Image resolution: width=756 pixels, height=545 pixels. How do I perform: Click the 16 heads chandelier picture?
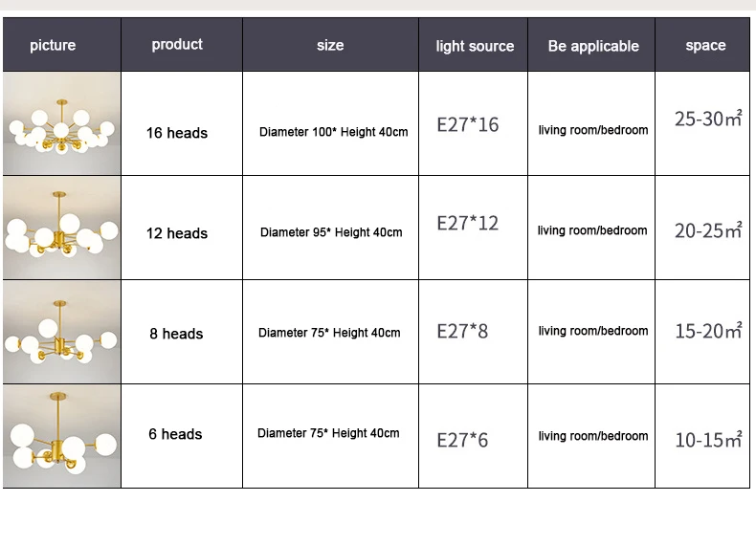61,123
